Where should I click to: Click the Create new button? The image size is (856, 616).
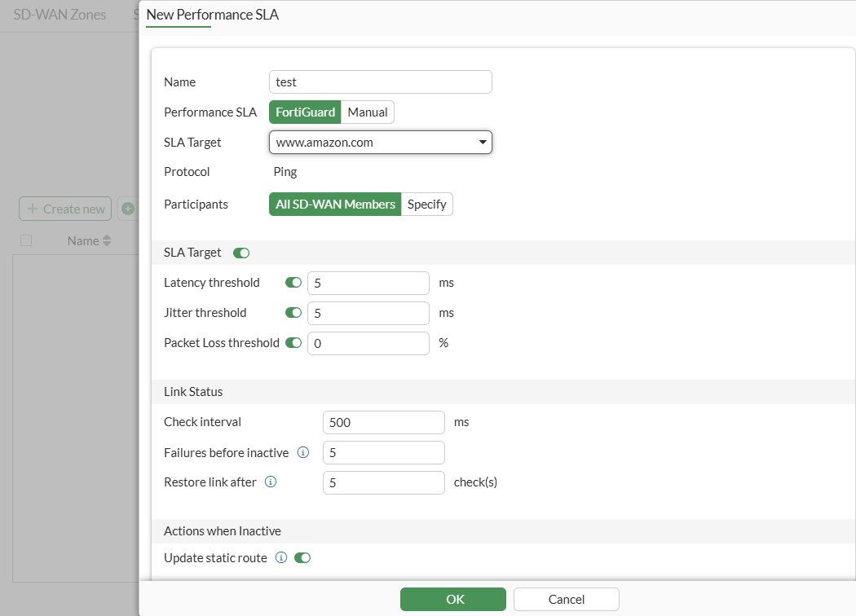[x=64, y=209]
